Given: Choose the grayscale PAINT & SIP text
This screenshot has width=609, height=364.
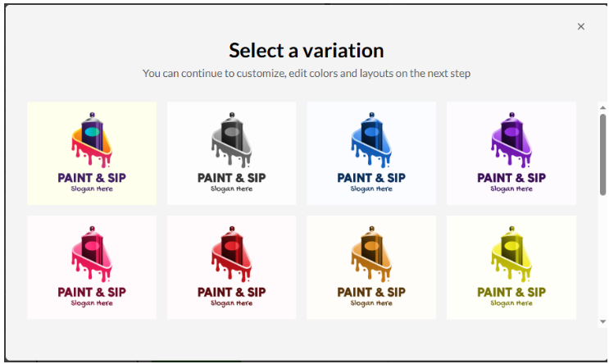Looking at the screenshot, I should pos(231,178).
